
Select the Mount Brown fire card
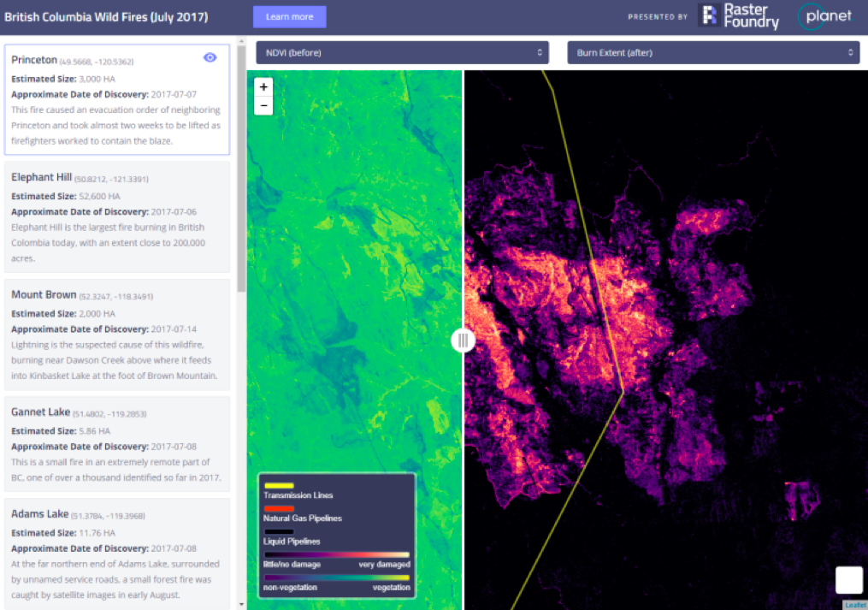[x=117, y=334]
